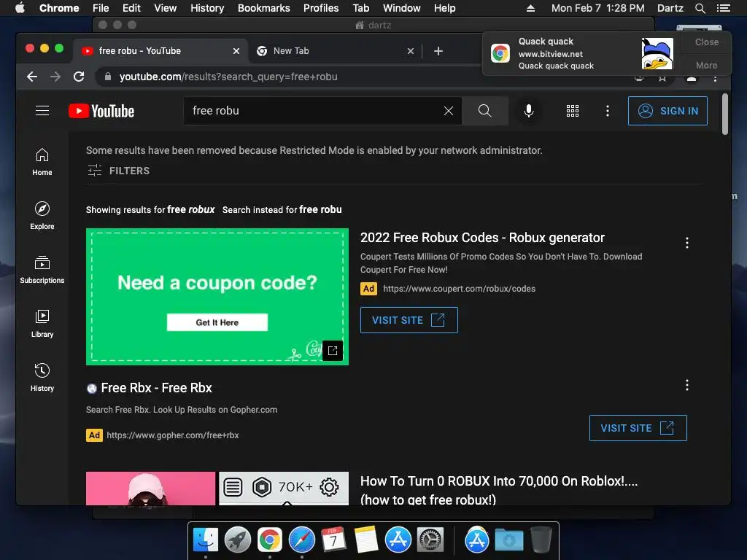
Task: Open YouTube settings three-dot menu
Action: click(607, 111)
